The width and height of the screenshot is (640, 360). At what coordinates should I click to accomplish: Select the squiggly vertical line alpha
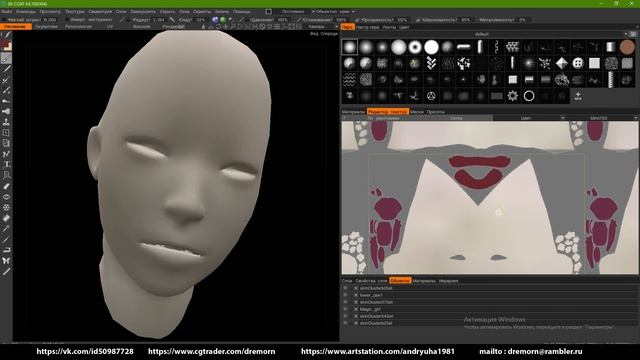click(x=496, y=47)
